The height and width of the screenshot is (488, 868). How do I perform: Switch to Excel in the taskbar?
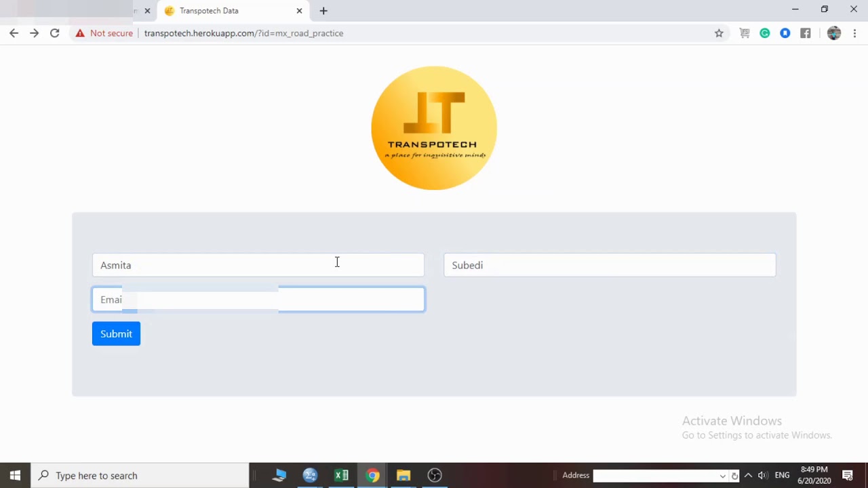[x=341, y=475]
